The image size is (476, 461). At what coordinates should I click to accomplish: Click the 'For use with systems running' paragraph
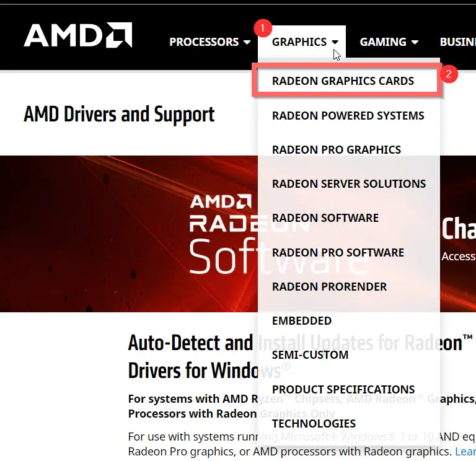pos(302,444)
